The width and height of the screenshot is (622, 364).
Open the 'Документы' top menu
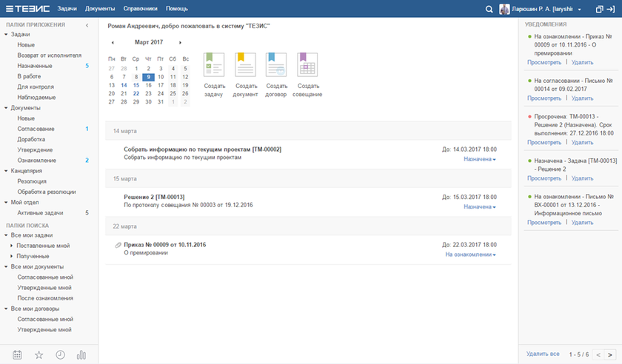pyautogui.click(x=100, y=9)
